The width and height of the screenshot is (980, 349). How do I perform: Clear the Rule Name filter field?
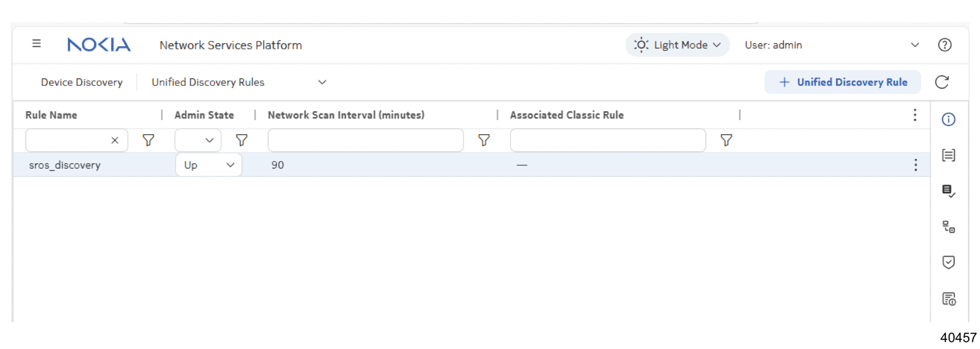tap(115, 140)
